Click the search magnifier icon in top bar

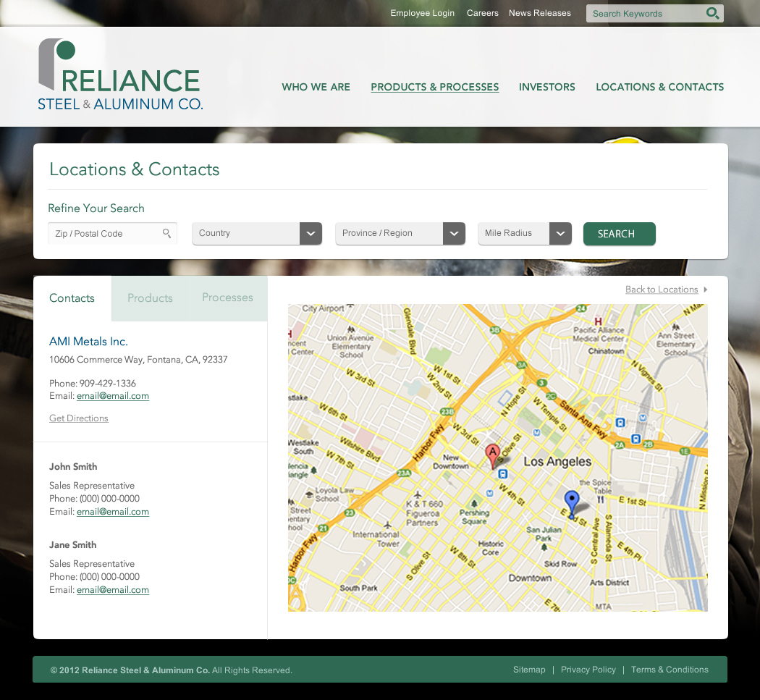[712, 13]
